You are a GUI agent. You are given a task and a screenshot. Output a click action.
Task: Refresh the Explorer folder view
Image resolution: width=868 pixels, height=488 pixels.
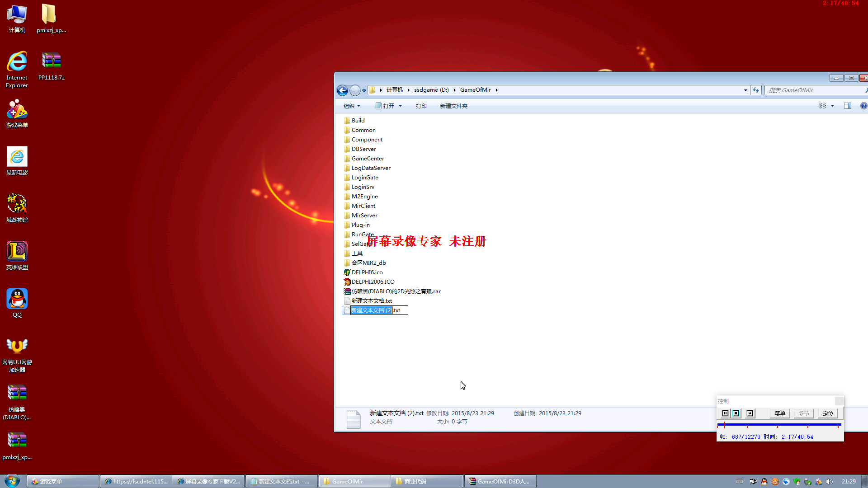(x=756, y=90)
